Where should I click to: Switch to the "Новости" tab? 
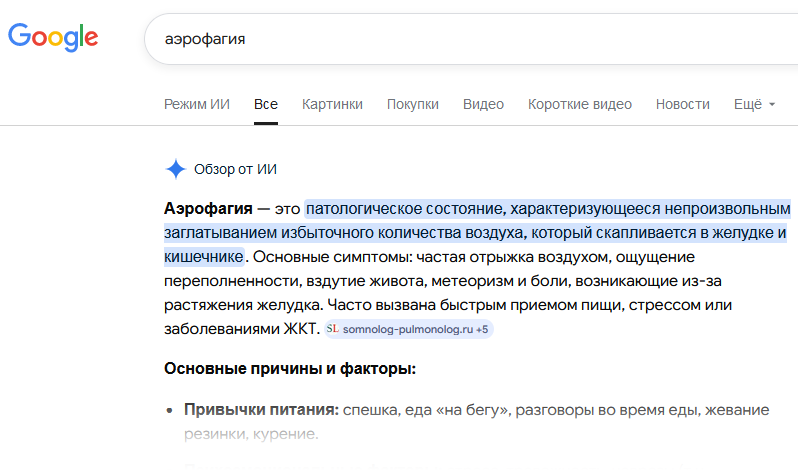(x=683, y=104)
